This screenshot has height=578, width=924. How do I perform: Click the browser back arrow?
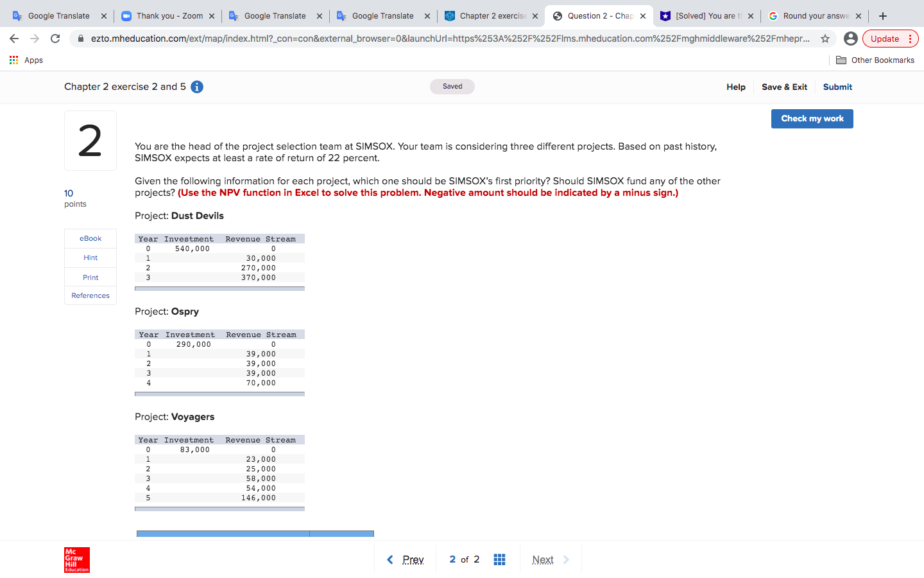(x=14, y=39)
